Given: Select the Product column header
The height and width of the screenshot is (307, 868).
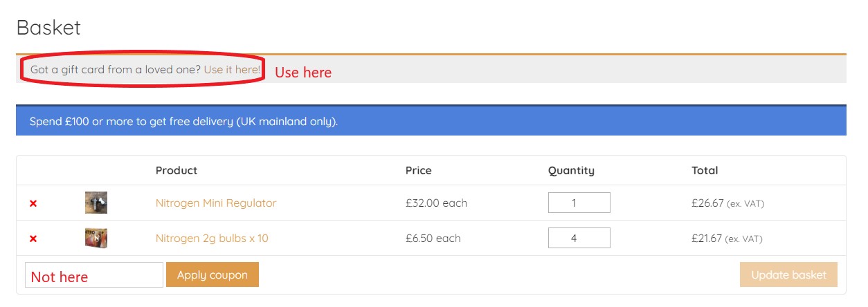Looking at the screenshot, I should [x=177, y=170].
